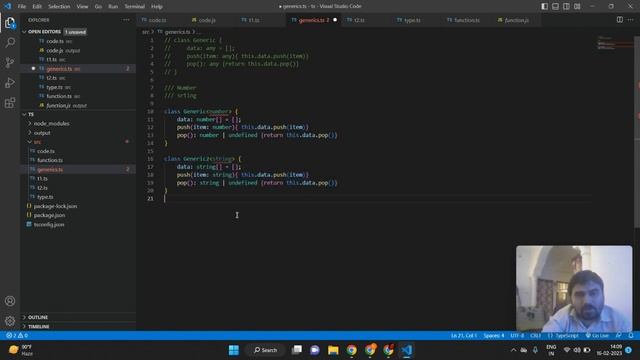Open the Run and Debug view
The width and height of the screenshot is (640, 360).
(10, 82)
